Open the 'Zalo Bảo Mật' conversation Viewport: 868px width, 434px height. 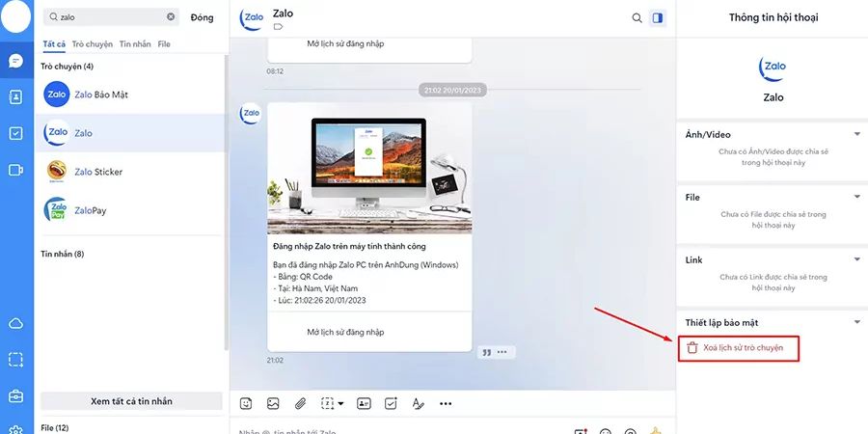click(130, 95)
